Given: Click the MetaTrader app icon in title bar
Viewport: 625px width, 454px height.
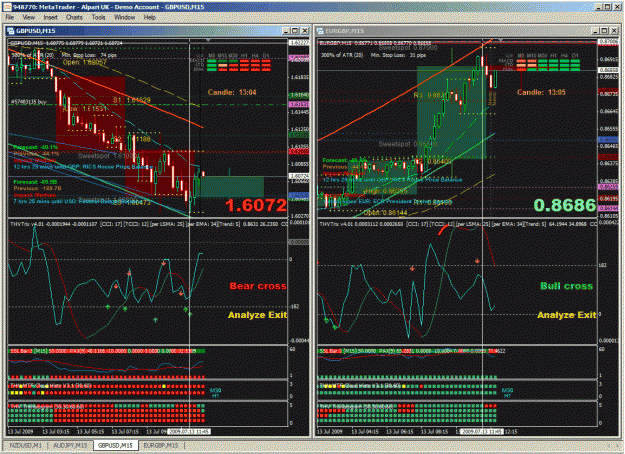Looking at the screenshot, I should (7, 6).
